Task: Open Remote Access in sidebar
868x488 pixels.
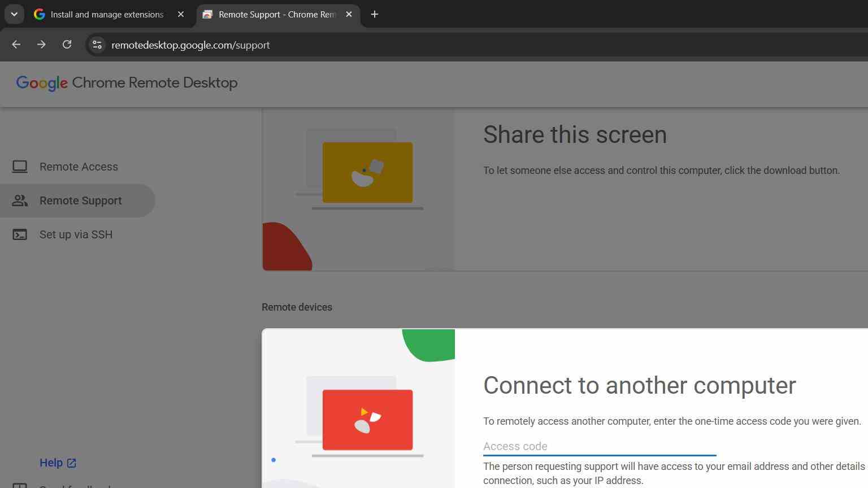Action: [x=77, y=167]
